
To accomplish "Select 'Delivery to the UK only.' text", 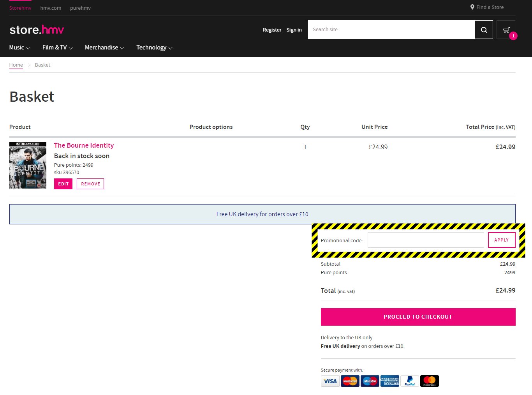I will point(347,338).
